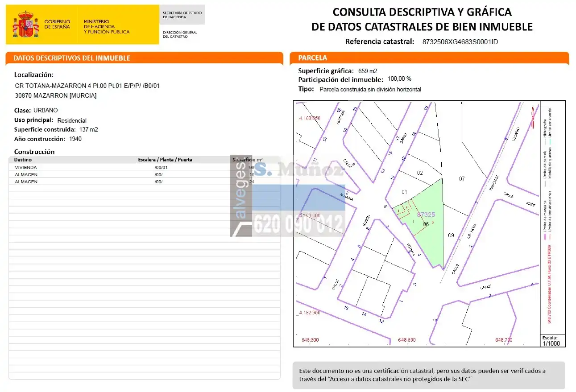Screen dimensions: 576x392
Task: Click the 'Año construcción:' label
Action: click(40, 139)
